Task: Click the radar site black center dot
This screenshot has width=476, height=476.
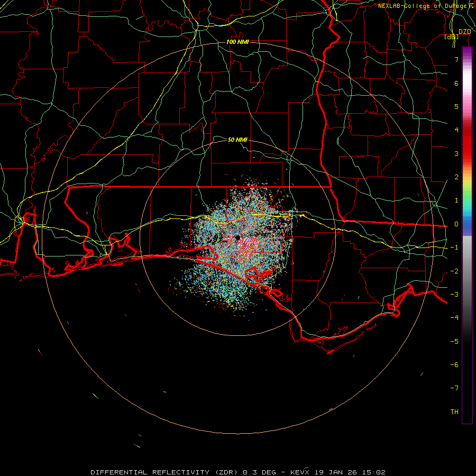Action: coord(237,237)
